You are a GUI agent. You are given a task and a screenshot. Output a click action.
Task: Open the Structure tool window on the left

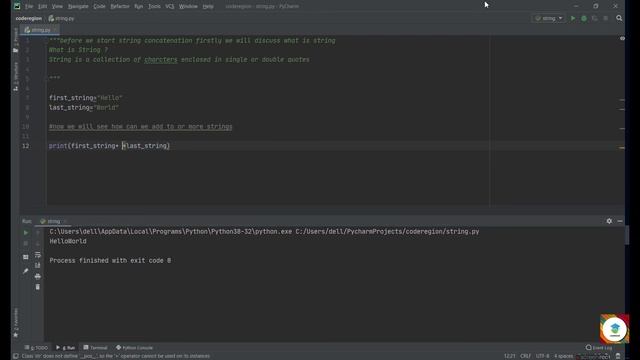[16, 76]
